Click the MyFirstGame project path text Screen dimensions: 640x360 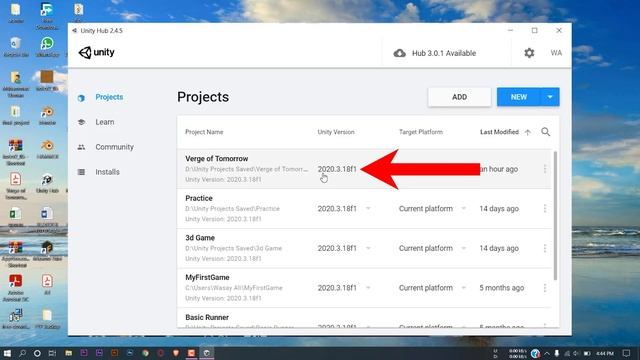tap(233, 288)
